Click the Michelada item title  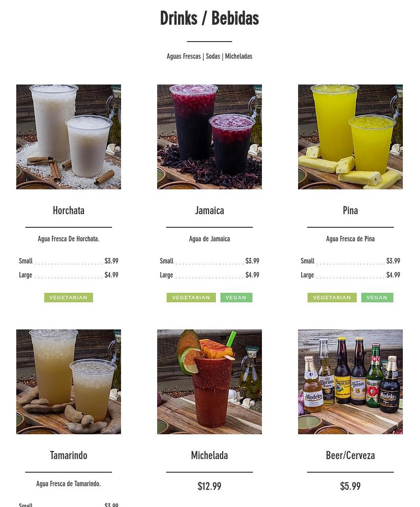210,455
